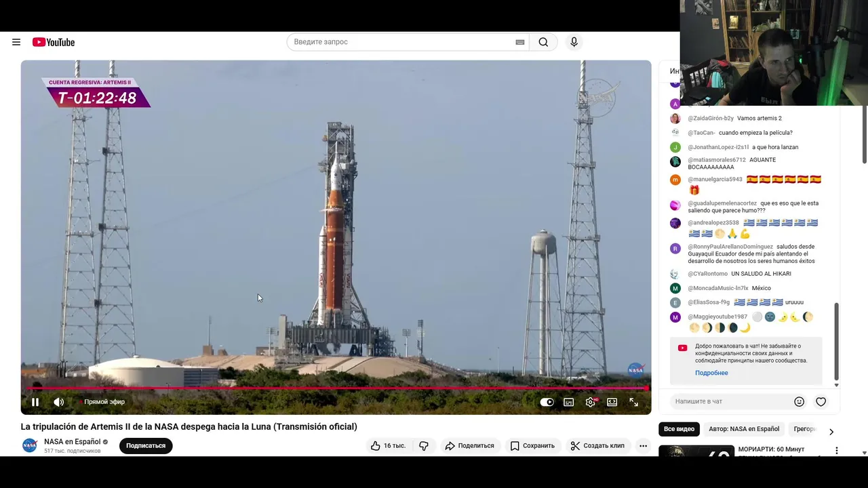Image resolution: width=868 pixels, height=488 pixels.
Task: Jump to newest chat with down arrow
Action: (836, 385)
